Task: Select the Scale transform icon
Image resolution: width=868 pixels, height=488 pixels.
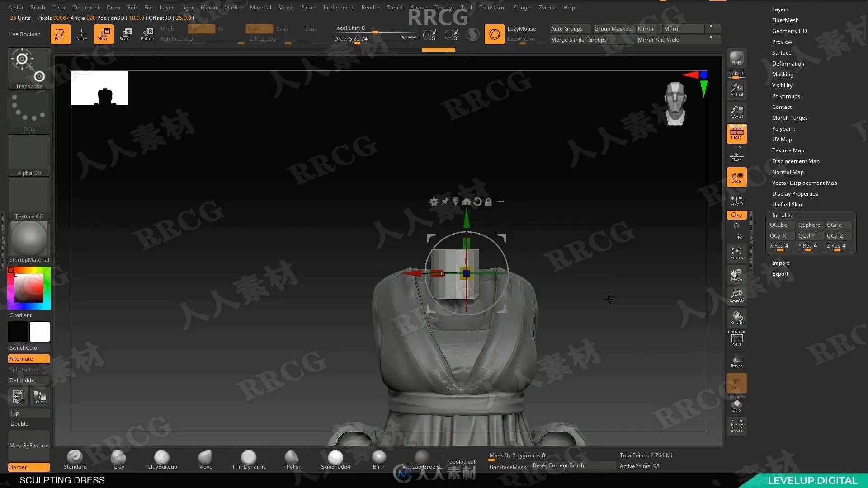Action: [125, 34]
